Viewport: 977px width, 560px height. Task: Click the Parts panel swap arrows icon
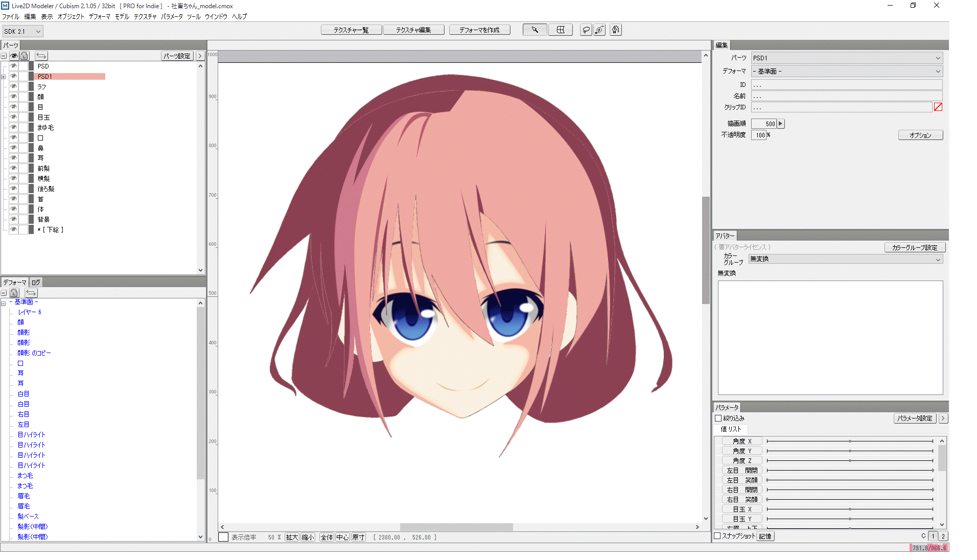[x=41, y=56]
